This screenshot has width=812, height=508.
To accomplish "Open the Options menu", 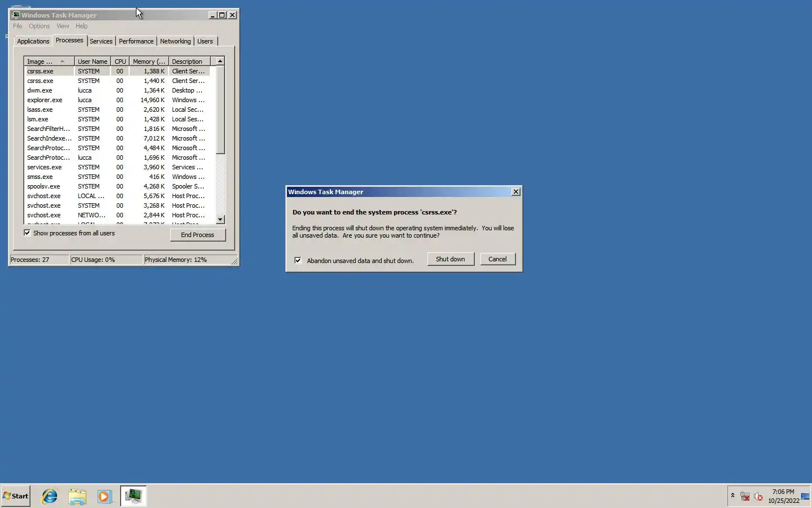I will coord(39,26).
